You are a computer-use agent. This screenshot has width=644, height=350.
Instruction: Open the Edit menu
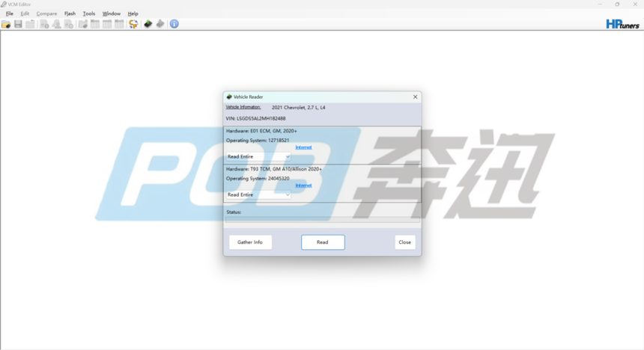25,13
